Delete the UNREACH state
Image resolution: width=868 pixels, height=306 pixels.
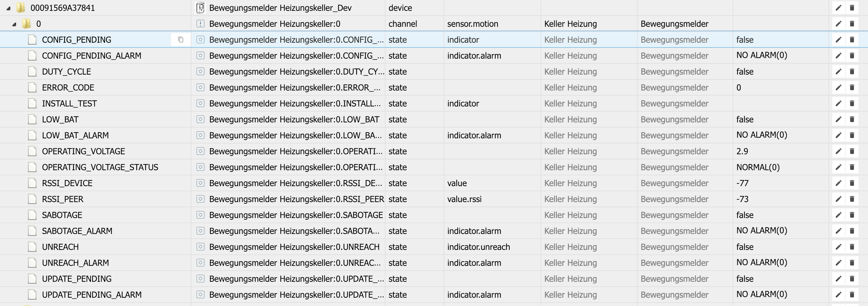(852, 247)
